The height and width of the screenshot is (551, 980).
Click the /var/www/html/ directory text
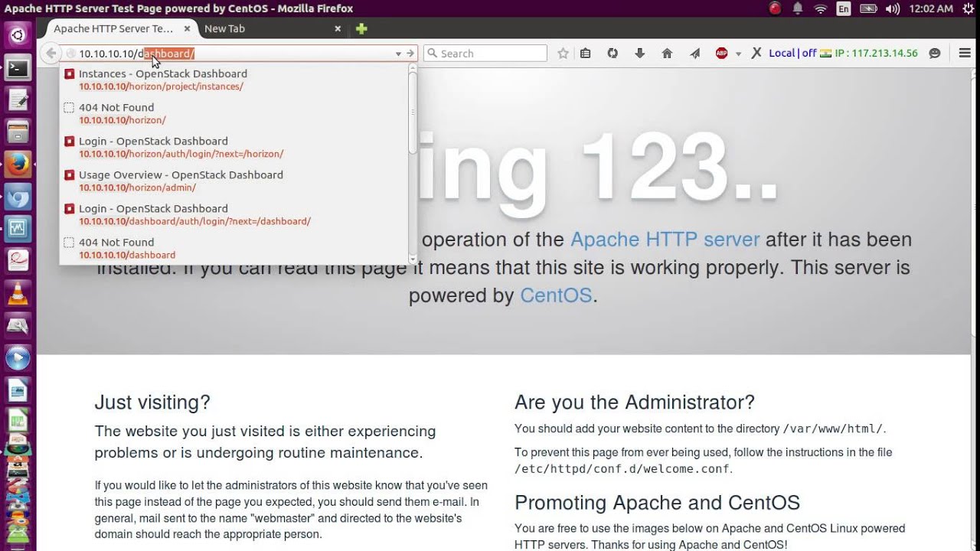click(833, 429)
